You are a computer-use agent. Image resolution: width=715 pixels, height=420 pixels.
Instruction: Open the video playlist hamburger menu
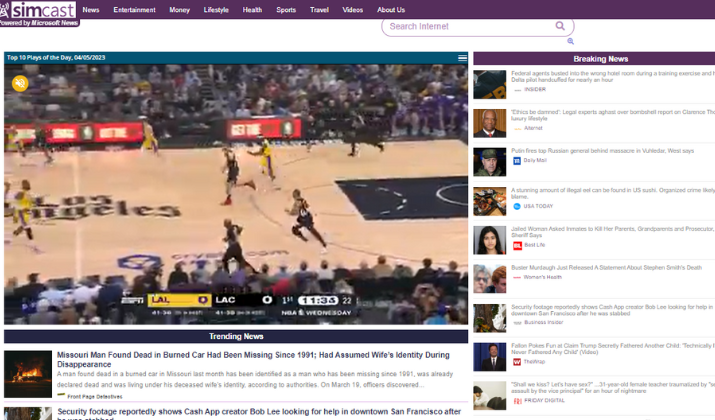pyautogui.click(x=462, y=58)
